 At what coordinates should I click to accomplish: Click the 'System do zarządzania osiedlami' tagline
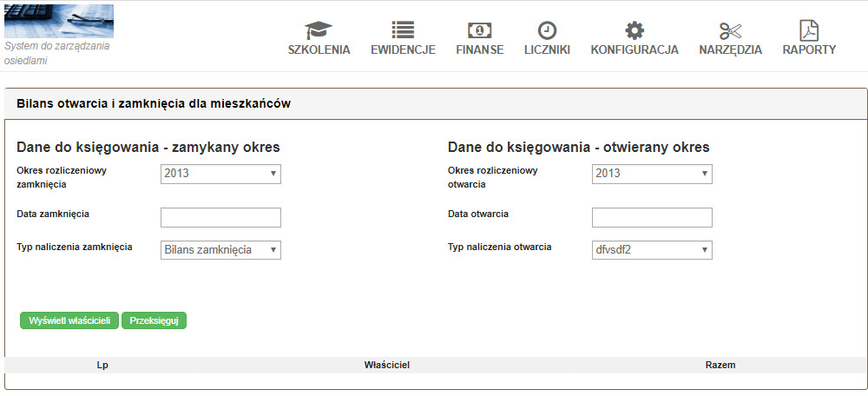pos(56,53)
